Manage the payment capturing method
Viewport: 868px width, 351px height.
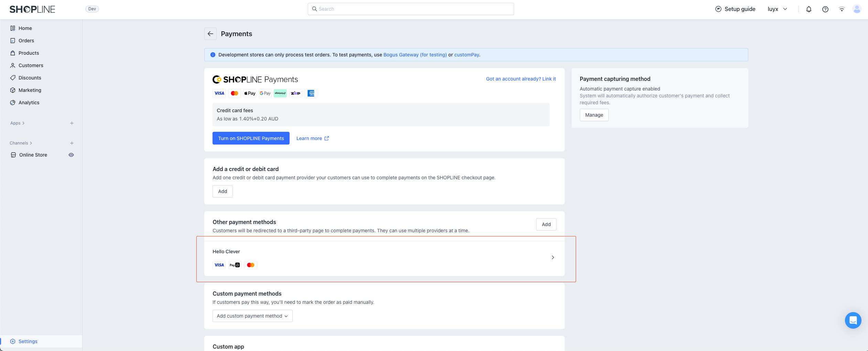pyautogui.click(x=594, y=115)
